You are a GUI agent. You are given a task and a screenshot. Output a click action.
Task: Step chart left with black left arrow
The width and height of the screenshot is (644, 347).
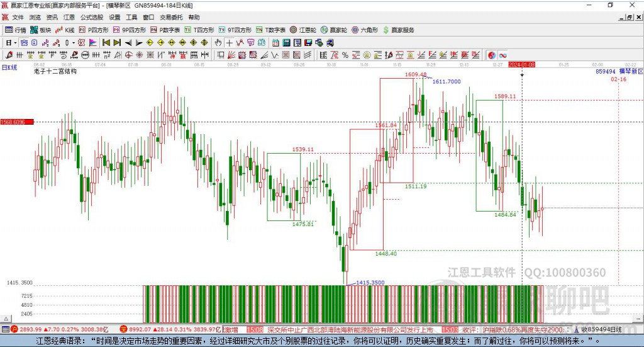[128, 43]
